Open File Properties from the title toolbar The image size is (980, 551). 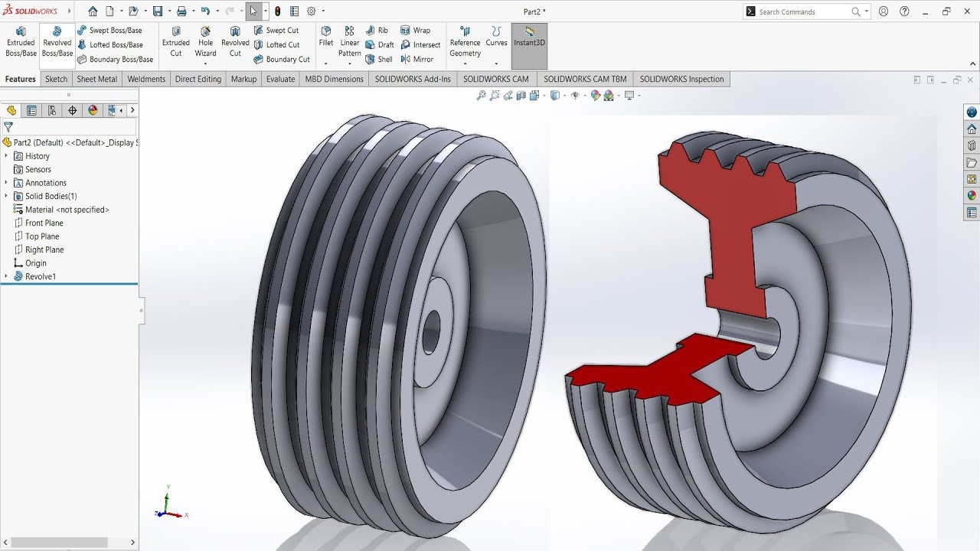coord(294,11)
